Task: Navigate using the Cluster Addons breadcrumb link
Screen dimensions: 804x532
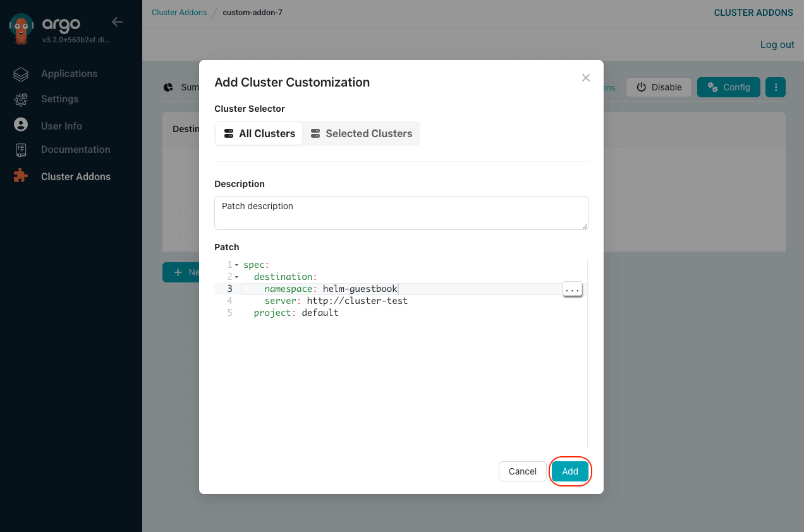Action: click(x=179, y=12)
